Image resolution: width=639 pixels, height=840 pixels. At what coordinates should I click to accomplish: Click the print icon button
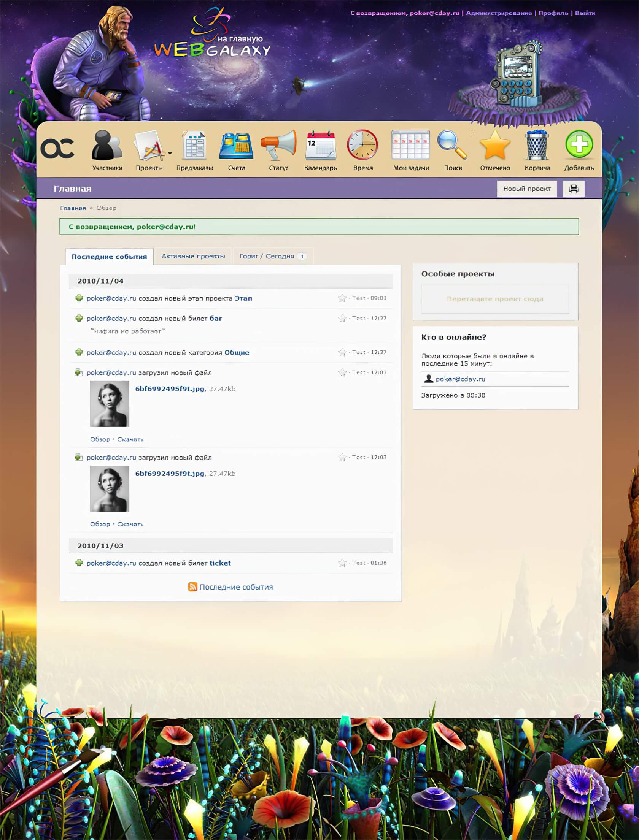574,189
